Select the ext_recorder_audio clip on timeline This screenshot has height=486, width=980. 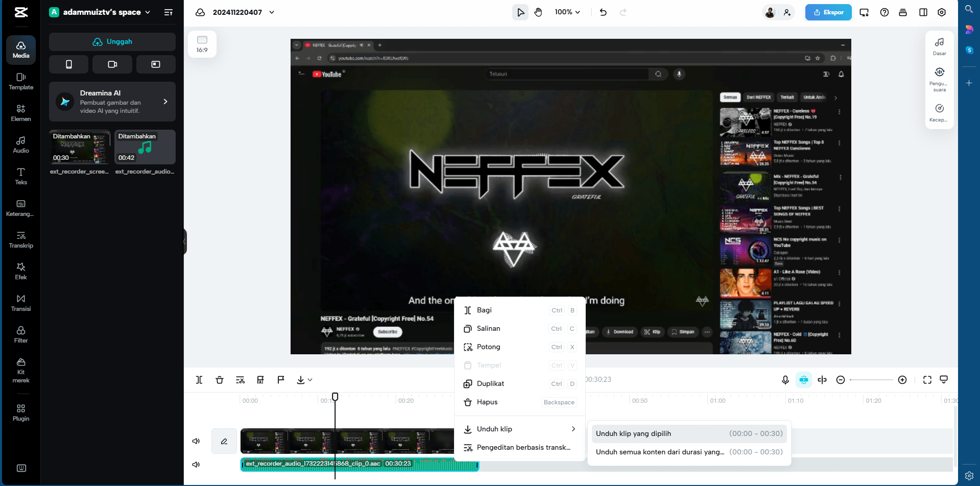tap(360, 465)
